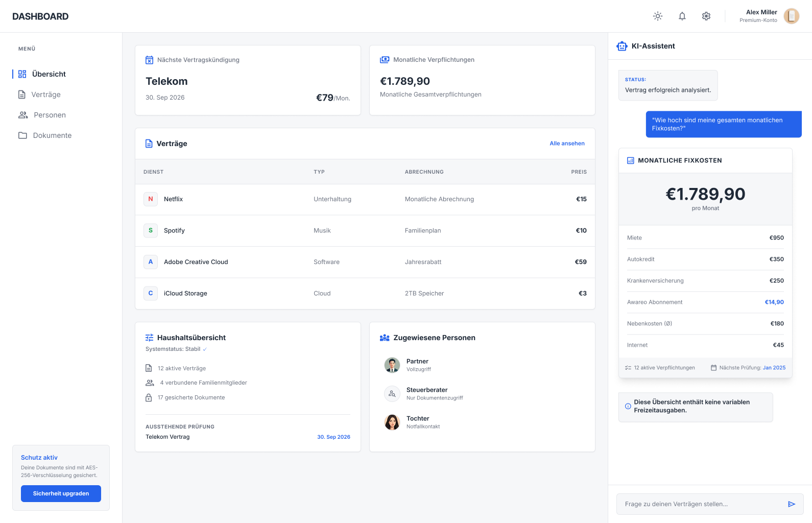Open the Tochter avatar

[x=392, y=422]
